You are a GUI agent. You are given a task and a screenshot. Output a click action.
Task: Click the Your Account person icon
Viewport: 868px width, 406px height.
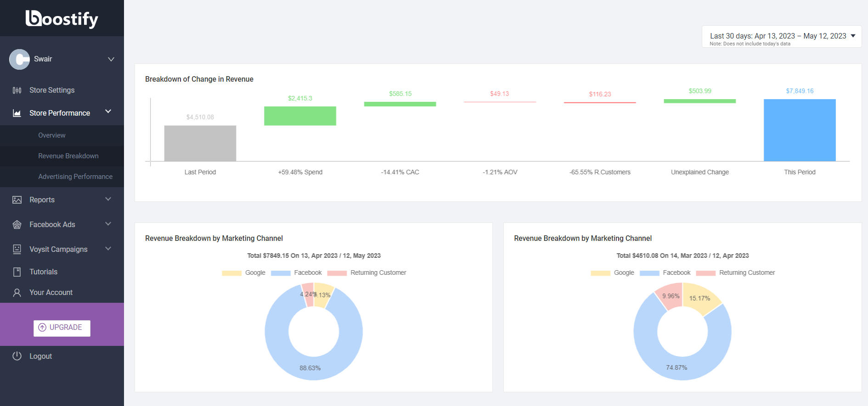pos(17,293)
